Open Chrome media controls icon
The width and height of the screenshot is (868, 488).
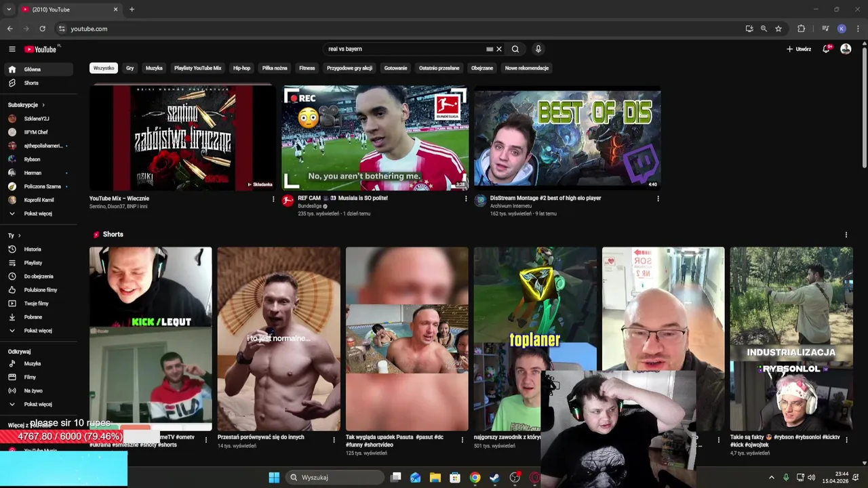[x=825, y=28]
